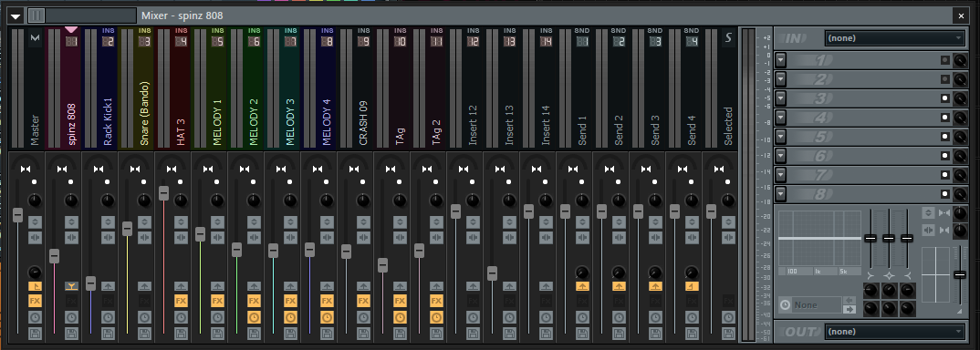This screenshot has height=350, width=980.
Task: Enable the latency clock icon on MELODY 1
Action: pyautogui.click(x=217, y=317)
